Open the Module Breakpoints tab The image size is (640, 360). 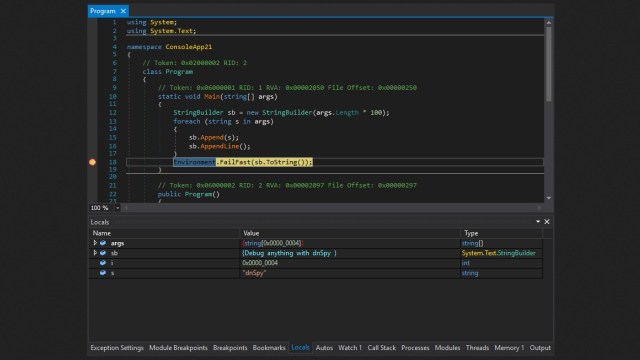[x=178, y=348]
